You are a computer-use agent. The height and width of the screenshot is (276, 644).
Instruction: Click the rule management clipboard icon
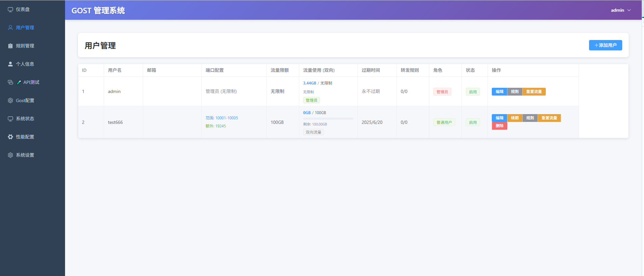pos(10,46)
